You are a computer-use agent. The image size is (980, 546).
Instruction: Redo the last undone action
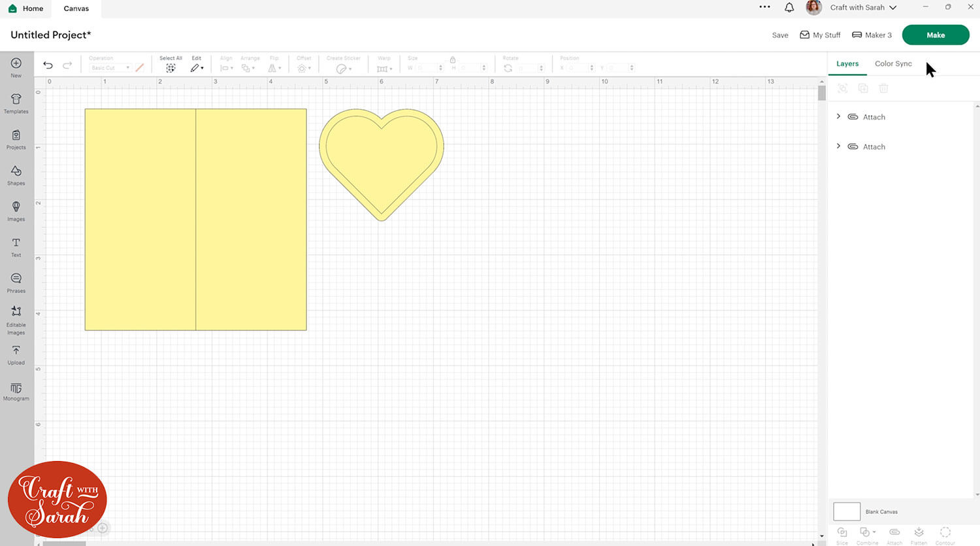tap(67, 65)
